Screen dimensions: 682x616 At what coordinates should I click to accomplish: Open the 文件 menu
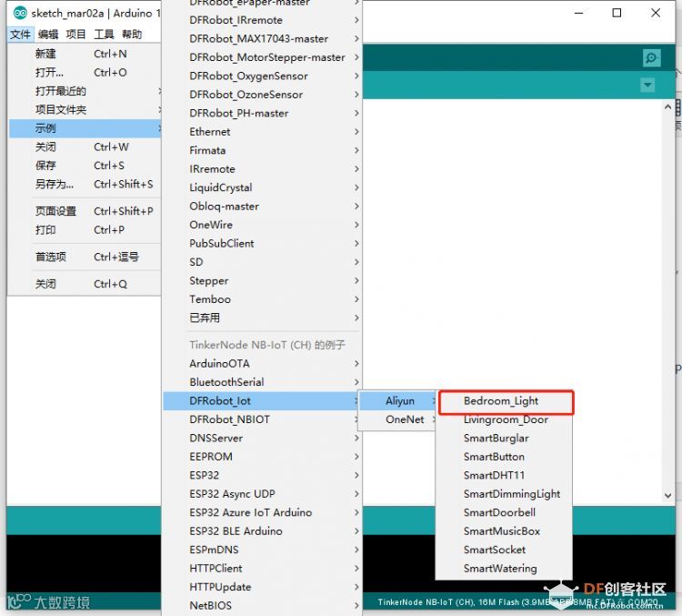(20, 35)
